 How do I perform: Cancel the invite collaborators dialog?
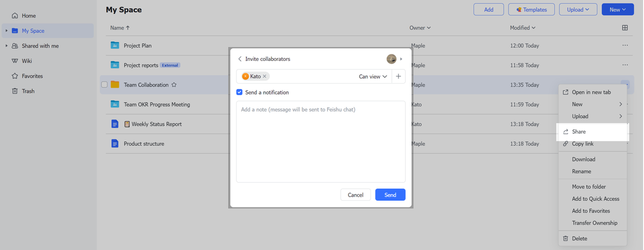point(355,195)
